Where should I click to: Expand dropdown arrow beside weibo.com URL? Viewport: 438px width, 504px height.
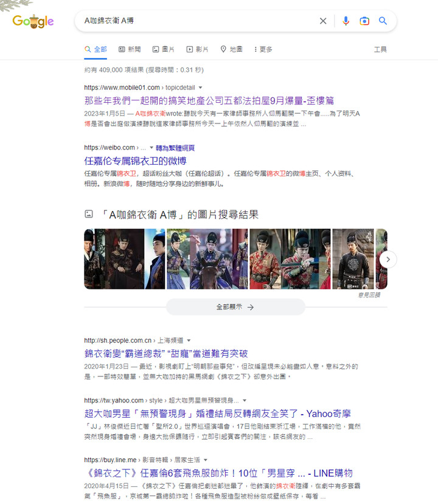click(x=151, y=148)
